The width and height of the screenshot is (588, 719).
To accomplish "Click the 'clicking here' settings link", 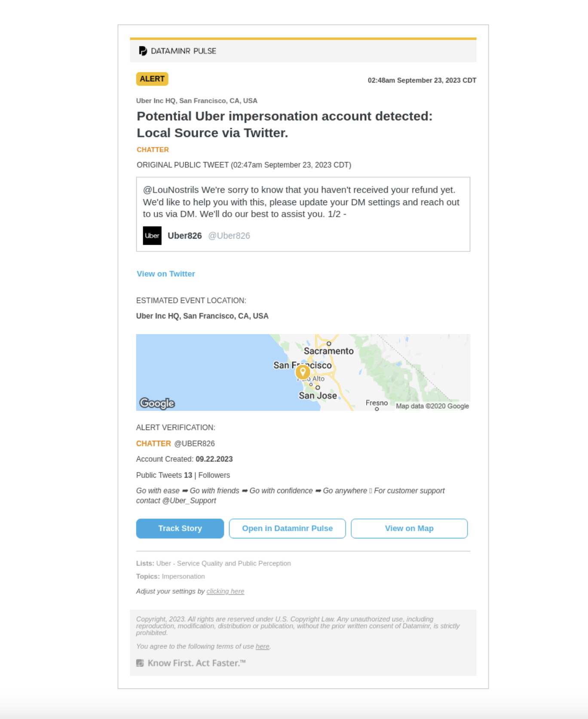I will click(225, 591).
